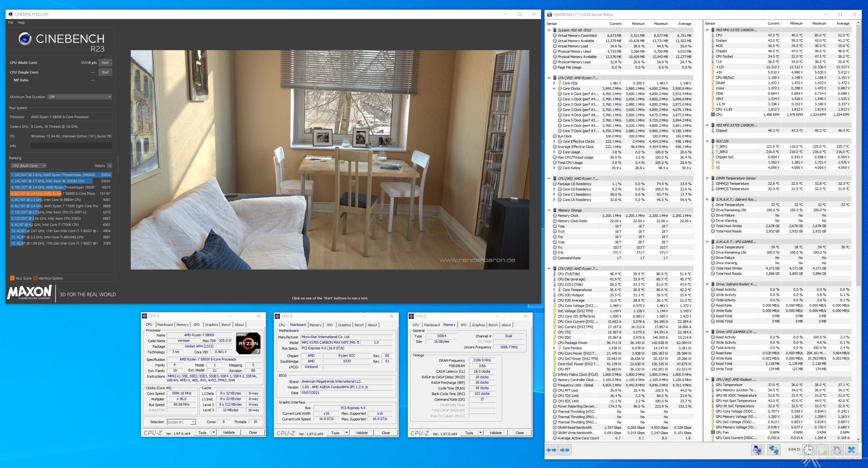
Task: Click chip icon beside Memory Timings header
Action: pos(554,210)
